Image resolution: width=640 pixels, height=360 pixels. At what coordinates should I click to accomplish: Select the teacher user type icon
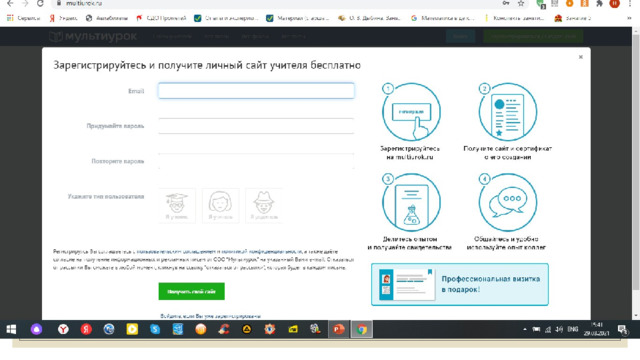tap(177, 205)
